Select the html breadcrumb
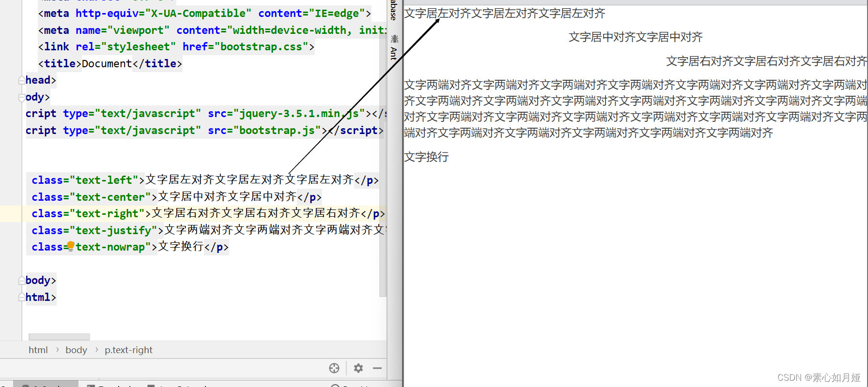This screenshot has height=387, width=868. pos(38,350)
